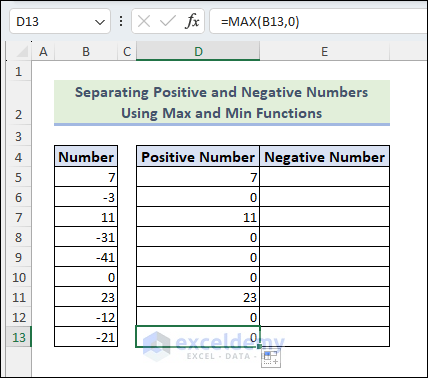Select cell B13 containing -21
The height and width of the screenshot is (378, 428).
pos(86,337)
